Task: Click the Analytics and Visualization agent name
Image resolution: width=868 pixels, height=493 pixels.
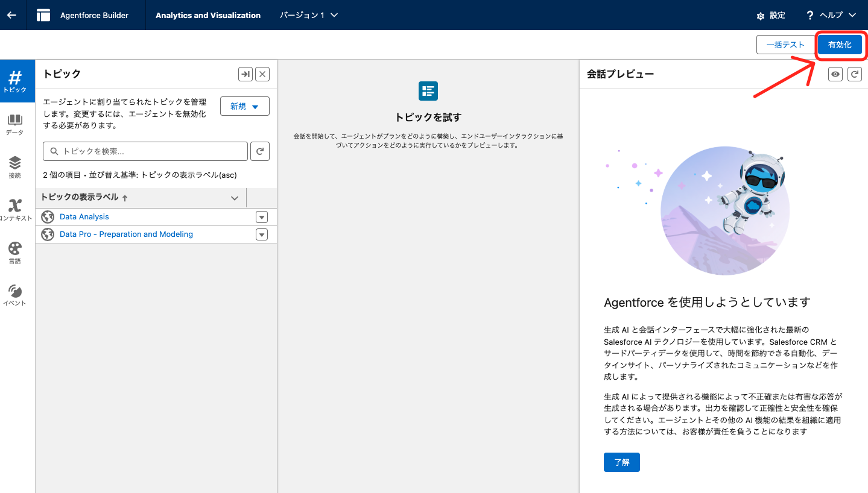Action: (x=208, y=15)
